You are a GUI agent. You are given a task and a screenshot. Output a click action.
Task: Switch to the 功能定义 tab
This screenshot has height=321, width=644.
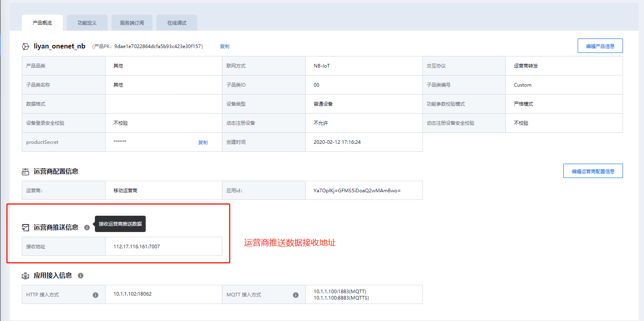pos(87,23)
